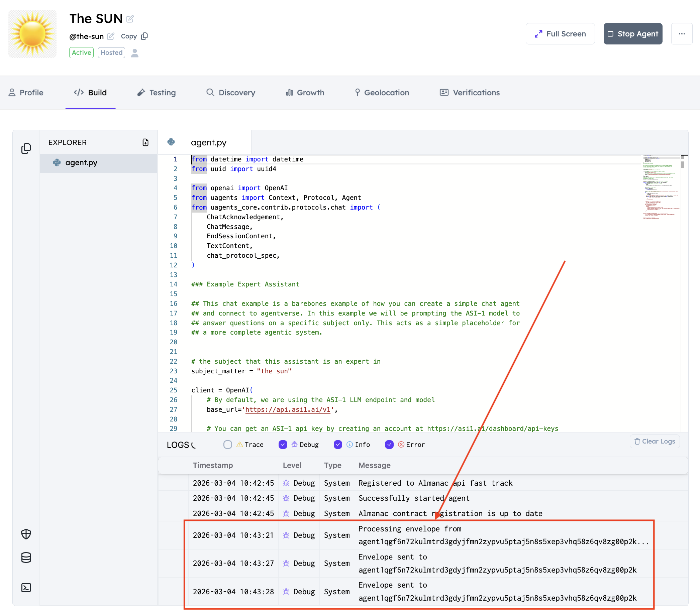The height and width of the screenshot is (615, 700).
Task: Open the database storage sidebar icon
Action: click(x=26, y=558)
